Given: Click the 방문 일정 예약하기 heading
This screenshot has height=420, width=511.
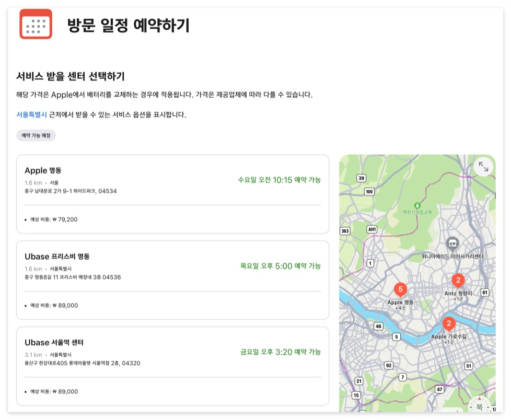Looking at the screenshot, I should 128,25.
